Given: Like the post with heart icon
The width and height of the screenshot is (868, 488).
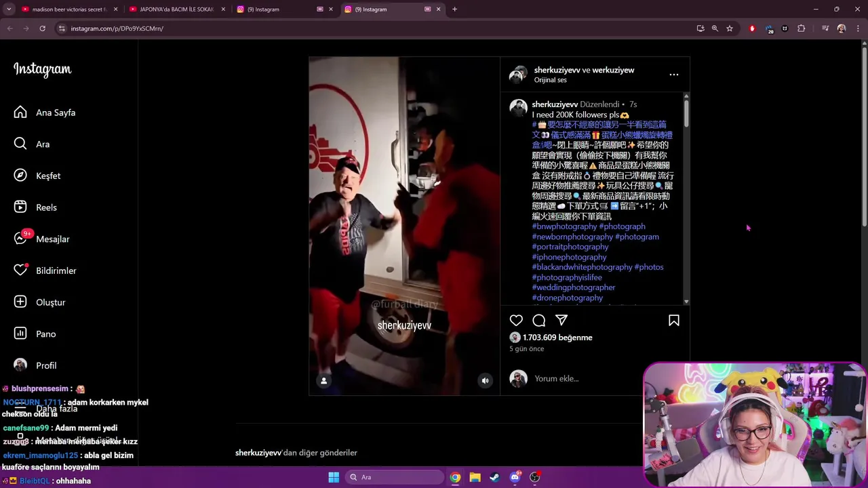Looking at the screenshot, I should coord(516,321).
